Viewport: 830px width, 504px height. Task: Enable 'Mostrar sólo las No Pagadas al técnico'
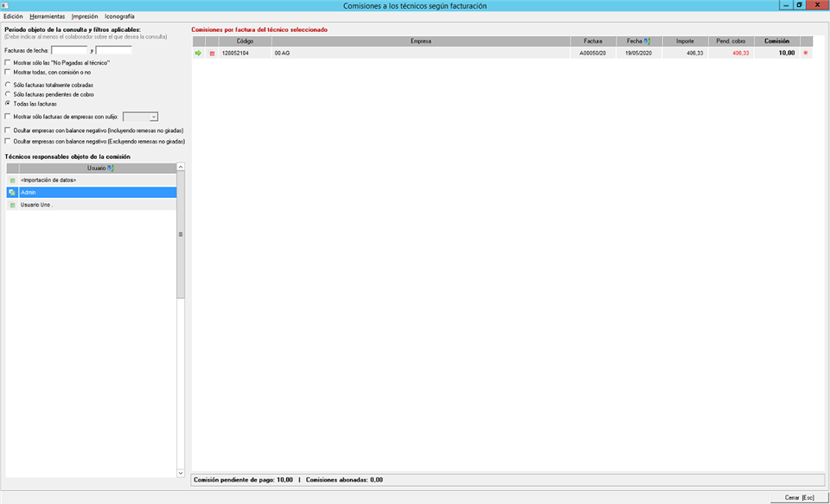[x=9, y=63]
